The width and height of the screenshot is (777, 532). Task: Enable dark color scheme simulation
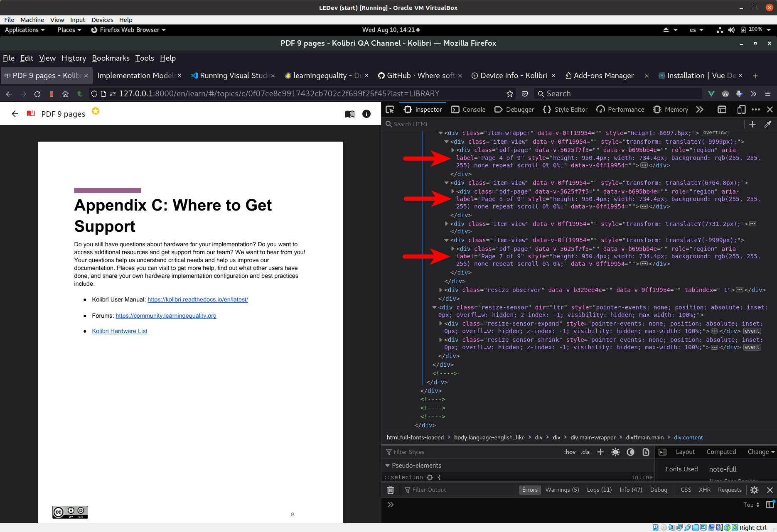(630, 452)
